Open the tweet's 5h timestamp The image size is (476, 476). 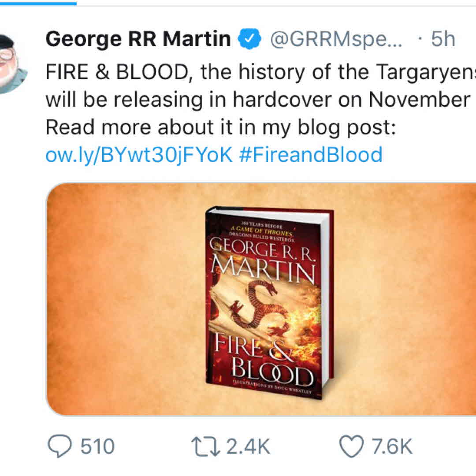point(442,40)
